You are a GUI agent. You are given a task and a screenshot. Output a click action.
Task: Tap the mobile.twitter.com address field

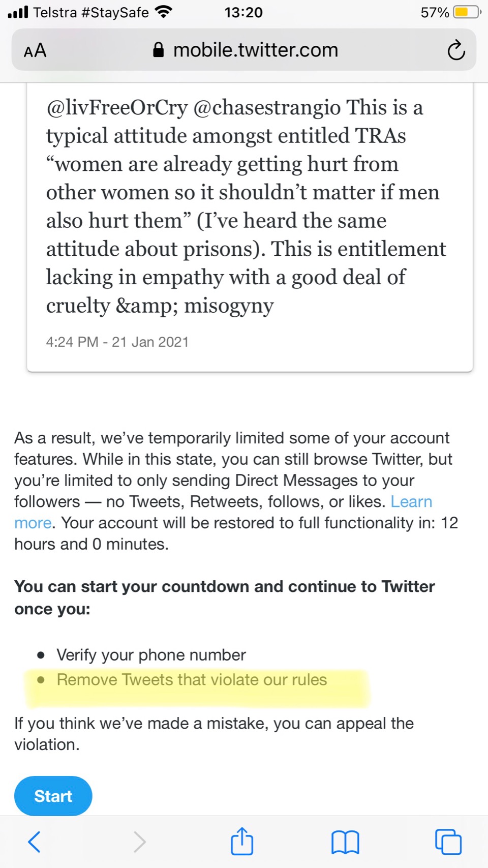point(255,50)
